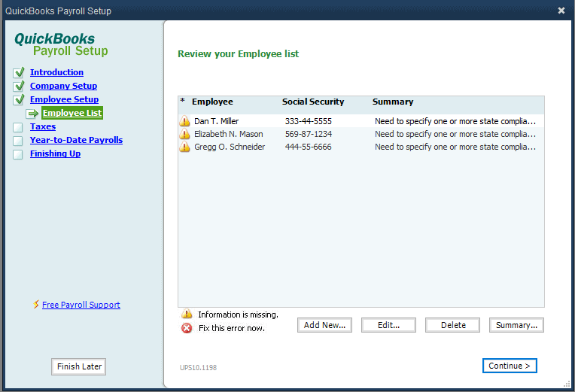Click Dan T. Miller's summary message
Screen dimensions: 575x392
(455, 121)
